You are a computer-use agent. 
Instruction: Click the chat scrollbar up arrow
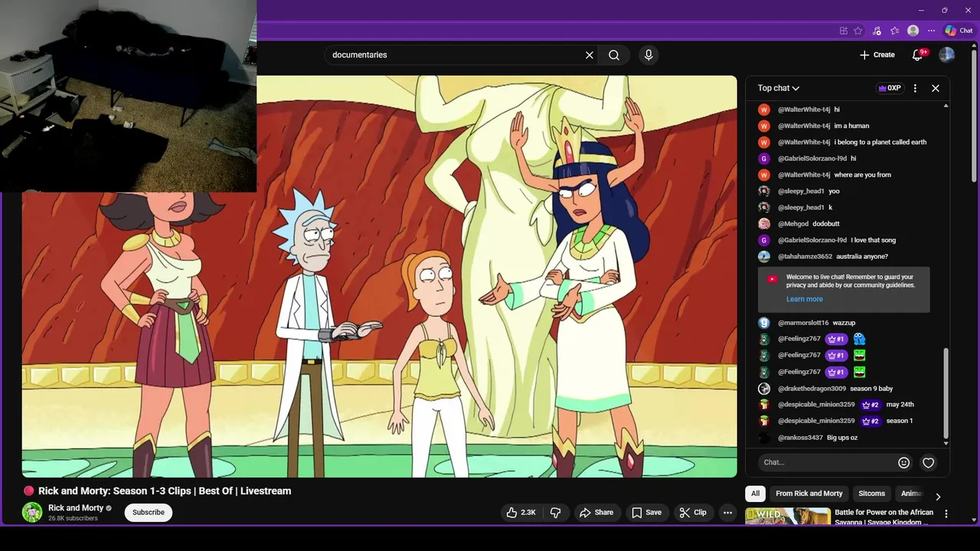coord(946,106)
